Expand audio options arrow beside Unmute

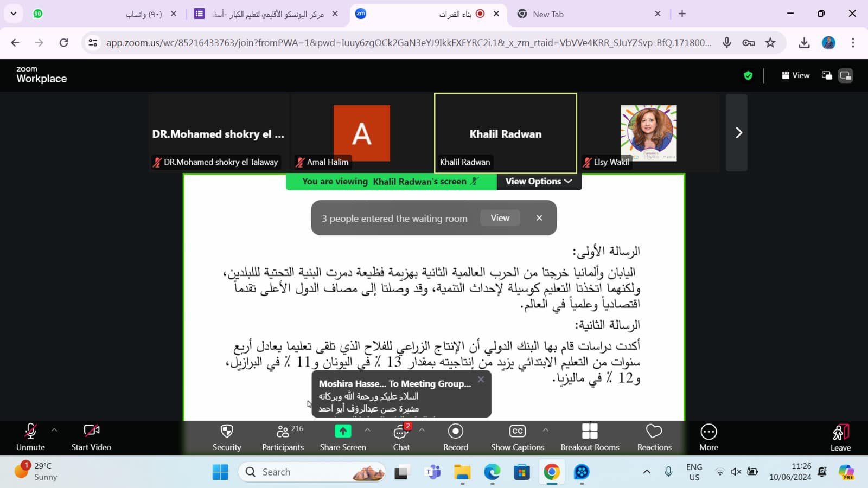(x=54, y=429)
